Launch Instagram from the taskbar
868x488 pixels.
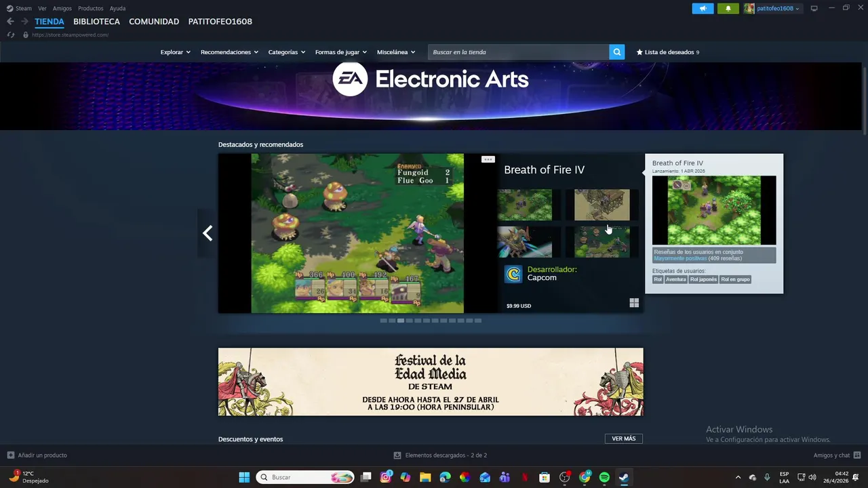tap(386, 477)
